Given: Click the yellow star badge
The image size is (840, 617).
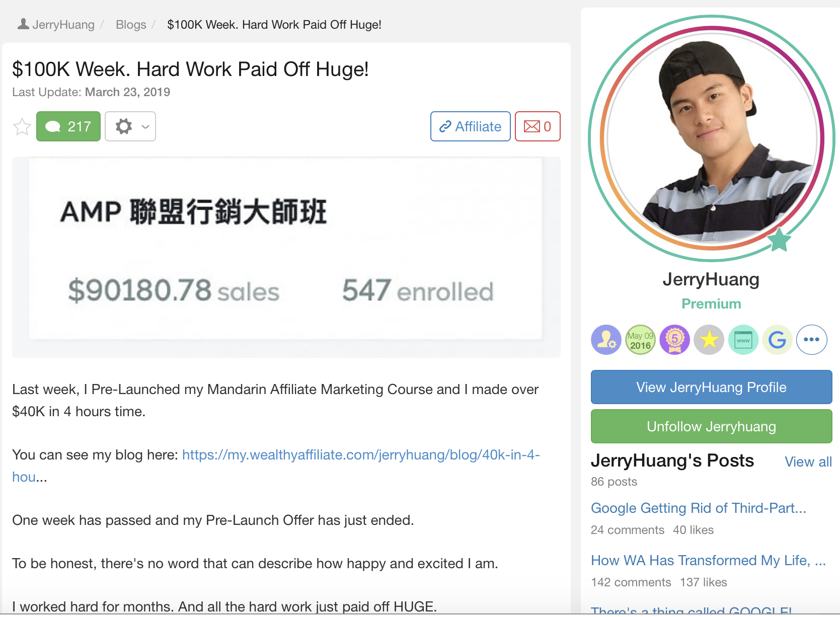Looking at the screenshot, I should (709, 340).
